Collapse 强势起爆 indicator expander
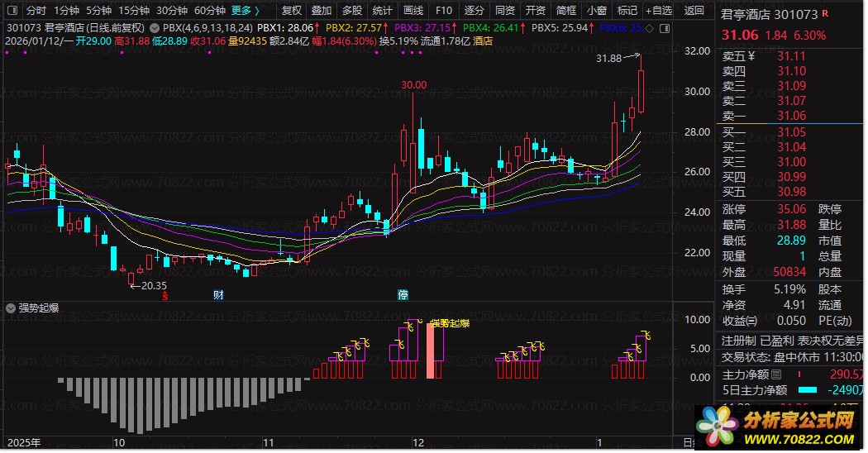868x453 pixels. click(x=11, y=308)
